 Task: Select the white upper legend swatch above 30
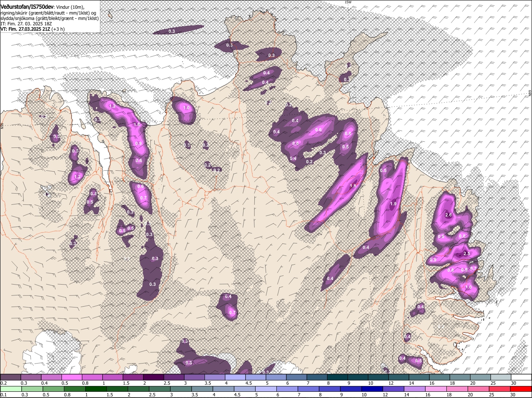521,377
